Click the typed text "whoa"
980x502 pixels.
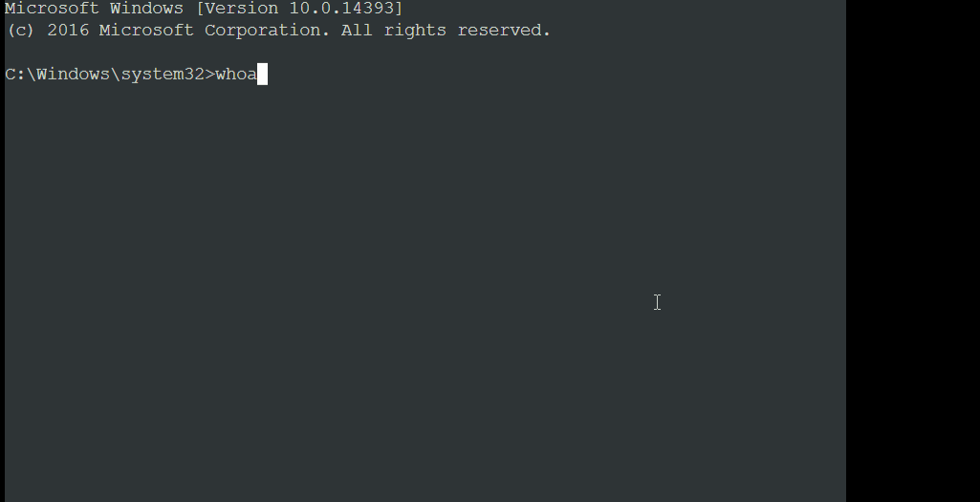point(236,75)
